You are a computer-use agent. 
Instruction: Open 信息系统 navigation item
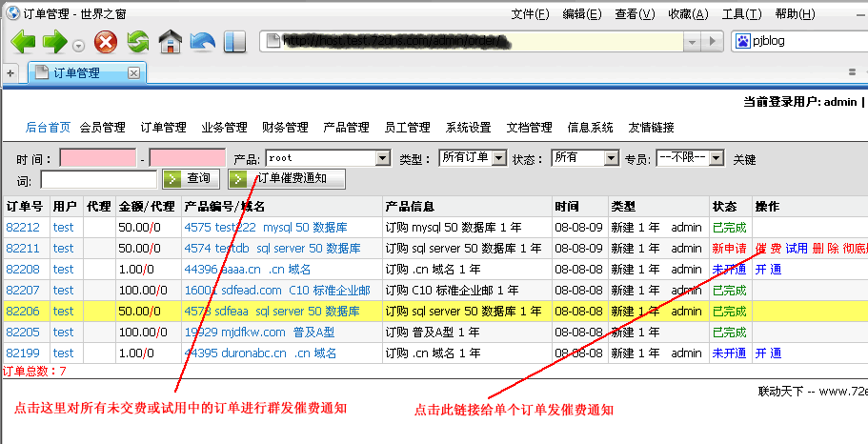(590, 128)
